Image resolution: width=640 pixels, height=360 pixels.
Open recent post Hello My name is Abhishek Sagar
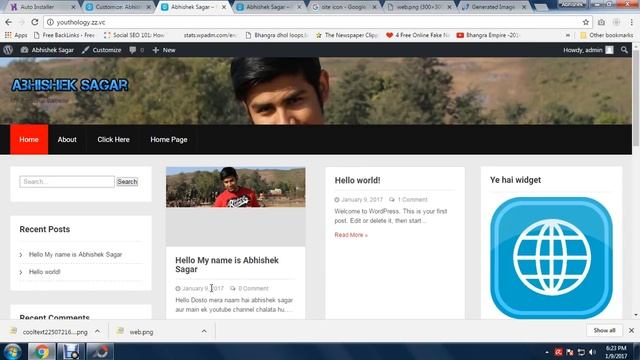tap(76, 254)
